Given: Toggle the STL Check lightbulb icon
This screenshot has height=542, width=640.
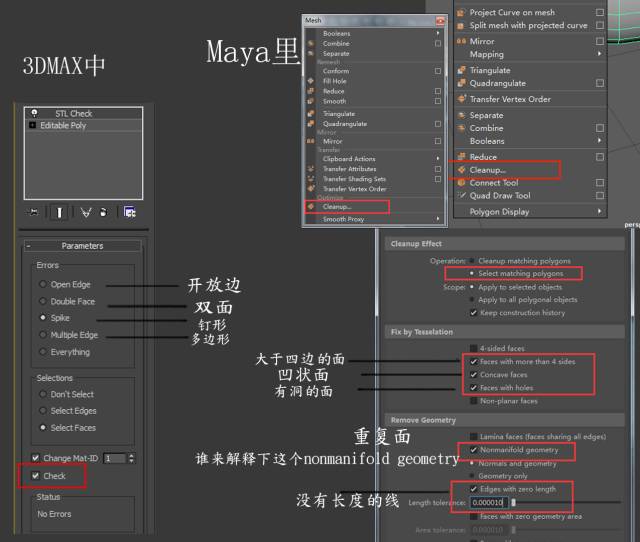Looking at the screenshot, I should [x=34, y=113].
